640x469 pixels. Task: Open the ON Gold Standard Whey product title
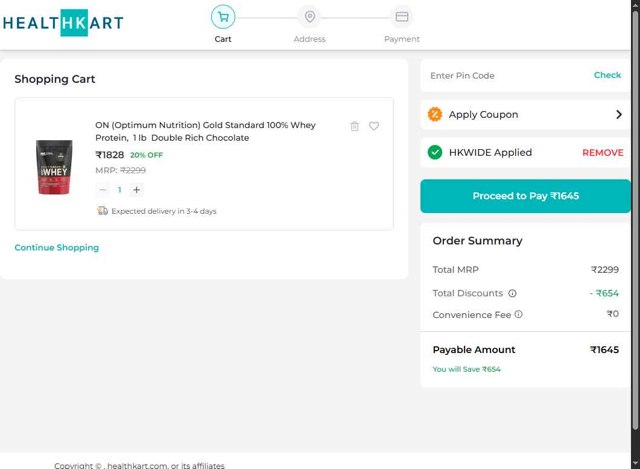205,131
